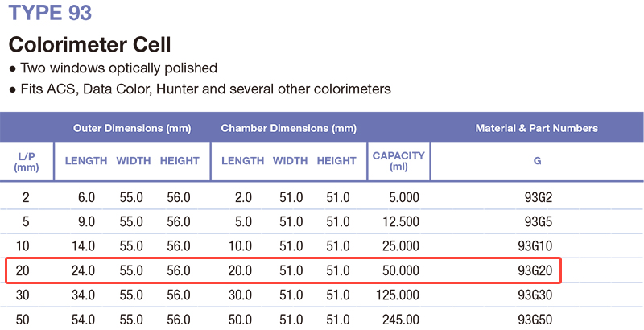644x330 pixels.
Task: Select part number 93G2
Action: point(539,198)
